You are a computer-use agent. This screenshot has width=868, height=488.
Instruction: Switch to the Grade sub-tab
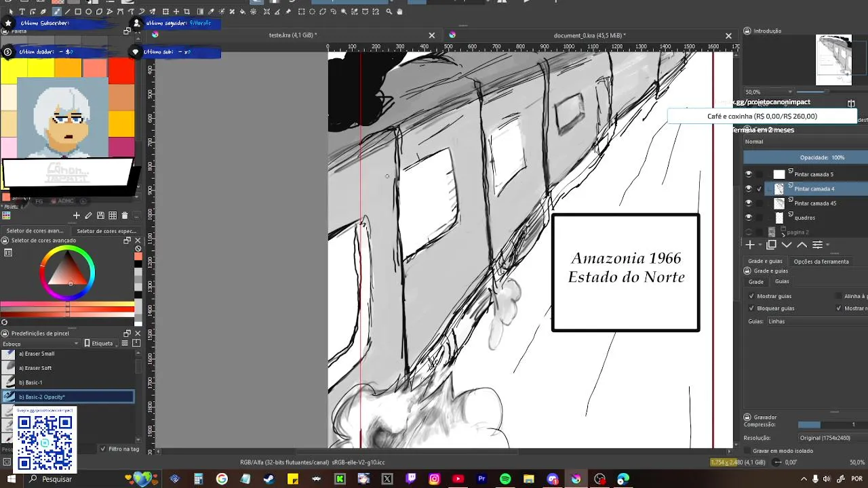pyautogui.click(x=755, y=281)
